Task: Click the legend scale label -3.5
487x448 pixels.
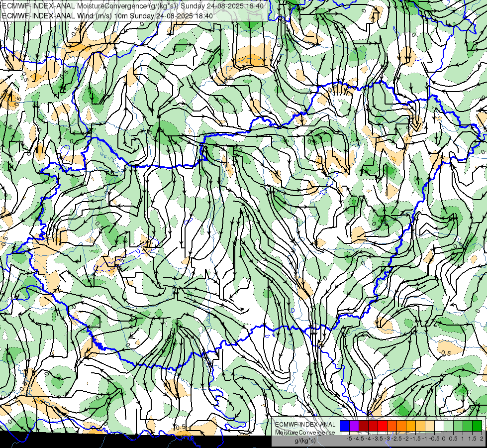Action: (378, 439)
